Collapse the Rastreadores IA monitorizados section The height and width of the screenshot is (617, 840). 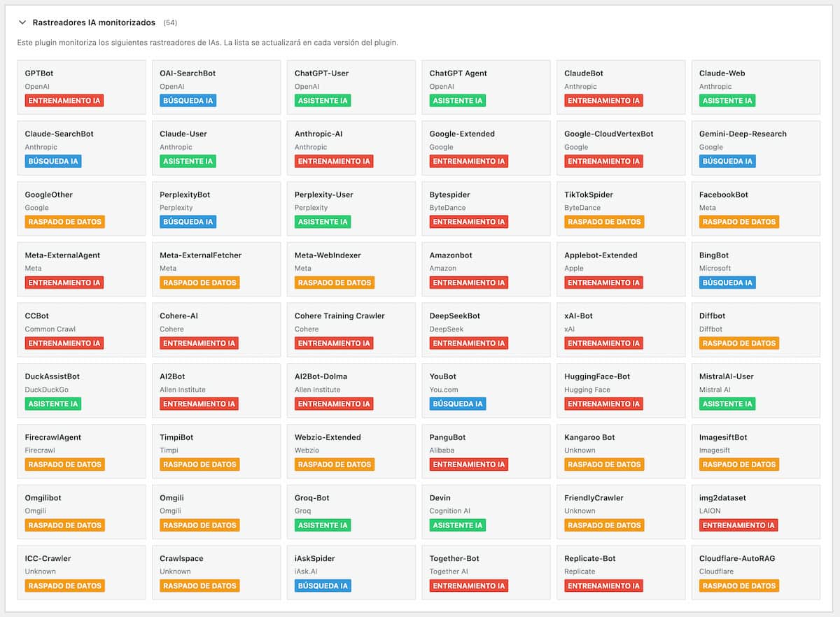pyautogui.click(x=22, y=22)
